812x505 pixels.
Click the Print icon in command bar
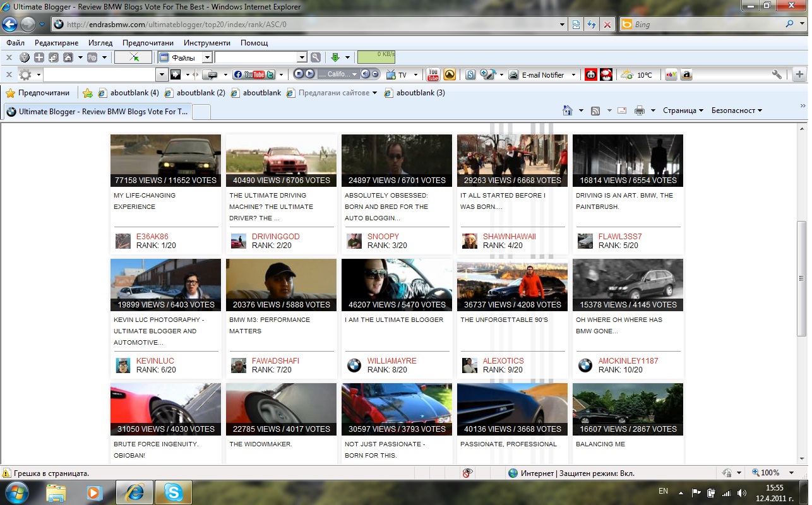640,110
